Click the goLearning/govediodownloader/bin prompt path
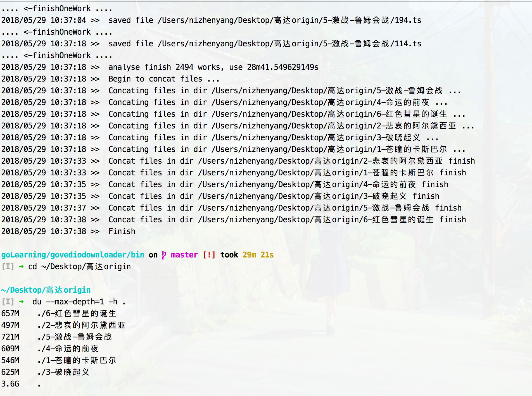The width and height of the screenshot is (532, 396). [x=73, y=255]
